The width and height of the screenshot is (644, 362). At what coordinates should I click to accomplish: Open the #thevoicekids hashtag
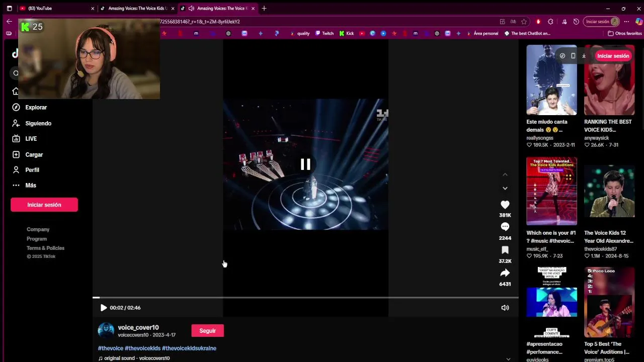pyautogui.click(x=142, y=348)
